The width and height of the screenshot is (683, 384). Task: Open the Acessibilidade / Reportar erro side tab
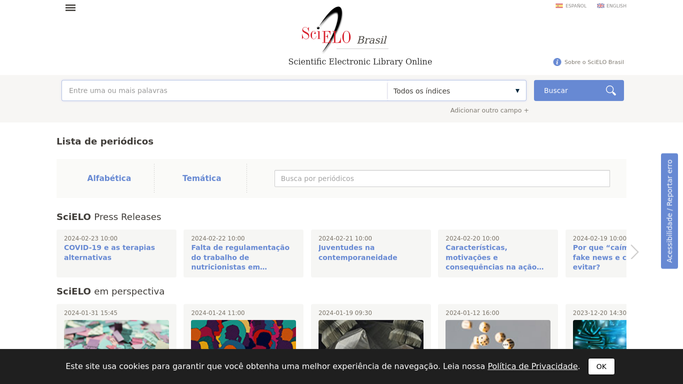point(669,211)
